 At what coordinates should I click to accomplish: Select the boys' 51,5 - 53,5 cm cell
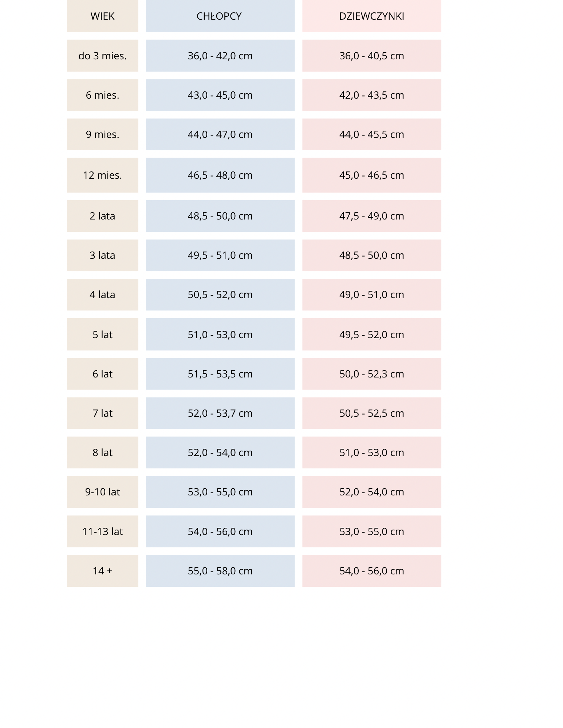pos(220,374)
